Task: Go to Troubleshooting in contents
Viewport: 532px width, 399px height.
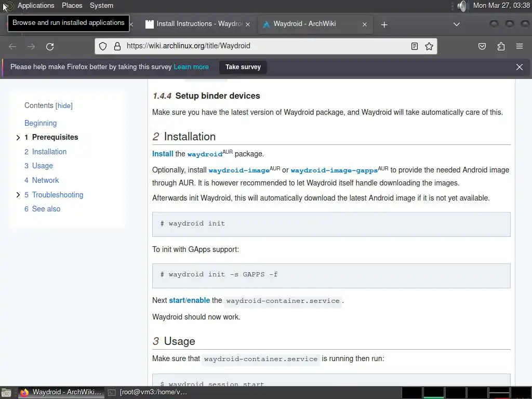Action: click(57, 195)
